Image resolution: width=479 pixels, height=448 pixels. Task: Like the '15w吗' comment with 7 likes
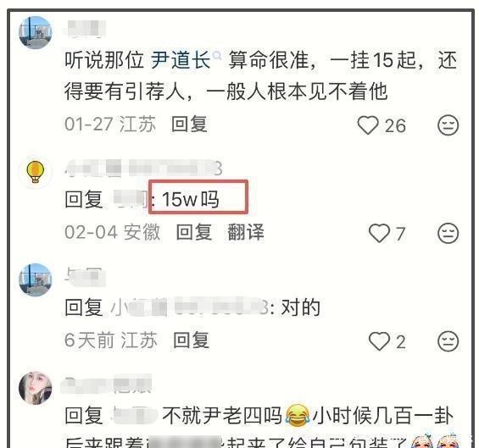click(x=379, y=233)
